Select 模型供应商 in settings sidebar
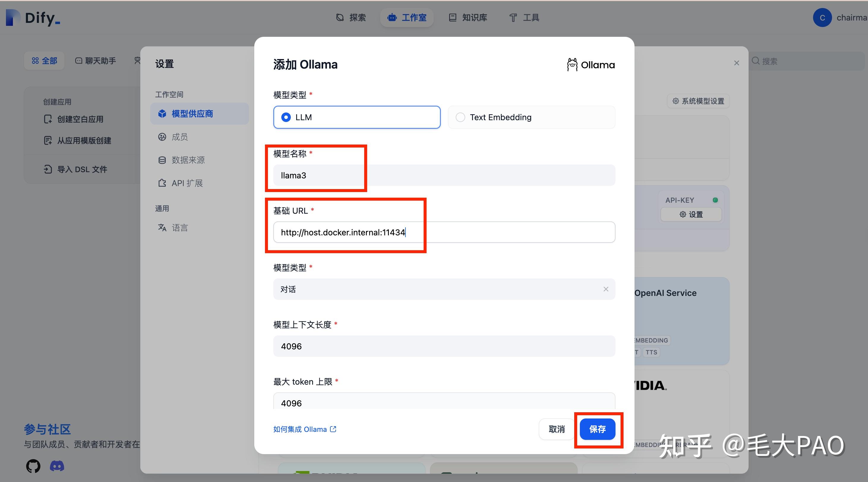The height and width of the screenshot is (482, 868). click(x=200, y=114)
